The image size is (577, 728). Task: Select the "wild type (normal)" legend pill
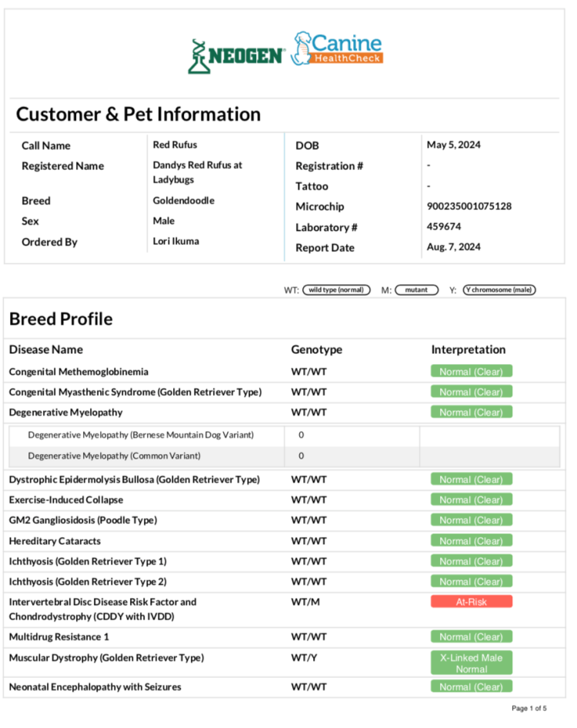(336, 290)
